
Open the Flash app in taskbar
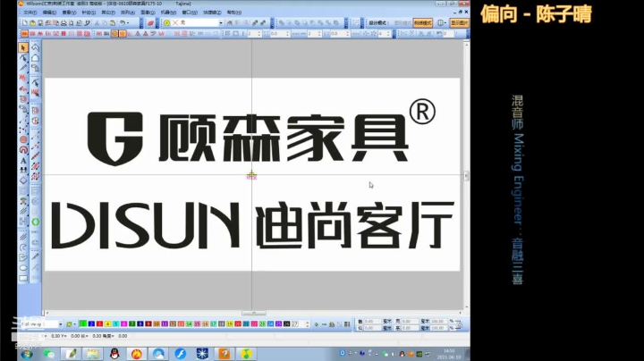(181, 354)
